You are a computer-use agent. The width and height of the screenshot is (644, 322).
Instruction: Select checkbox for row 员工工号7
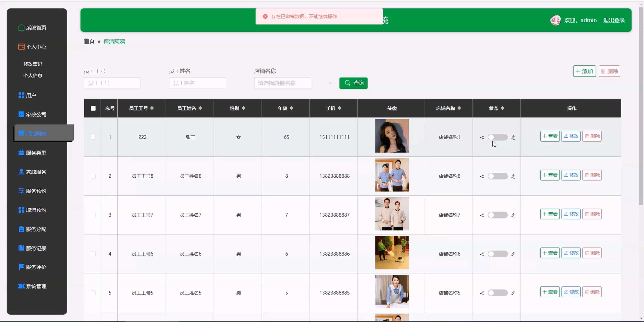point(93,215)
